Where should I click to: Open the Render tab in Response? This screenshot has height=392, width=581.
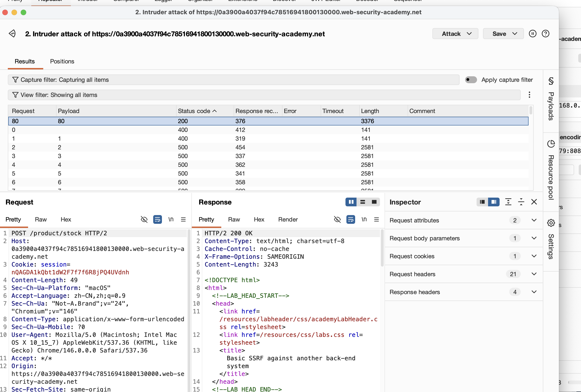click(288, 219)
